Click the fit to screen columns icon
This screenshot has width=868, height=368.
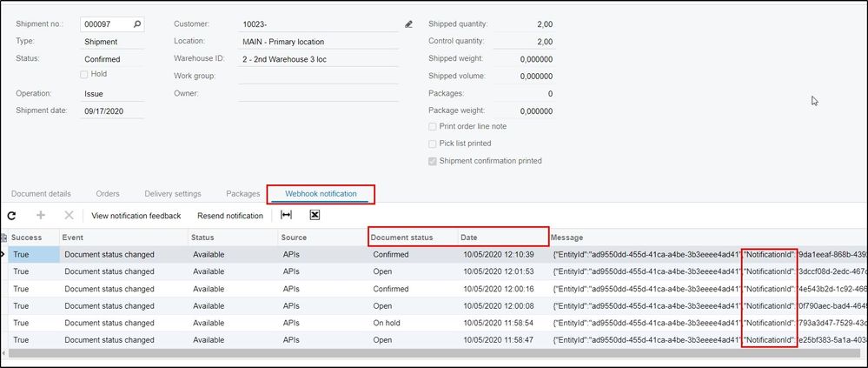click(286, 215)
